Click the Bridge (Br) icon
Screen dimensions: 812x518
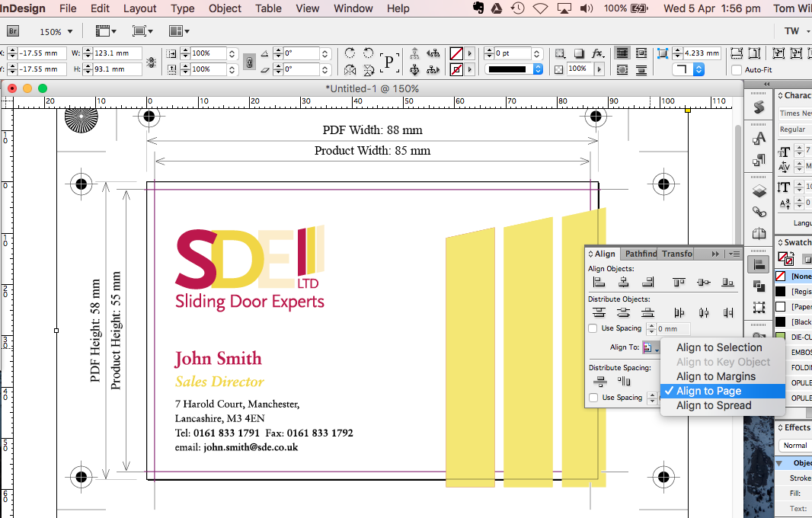(13, 31)
